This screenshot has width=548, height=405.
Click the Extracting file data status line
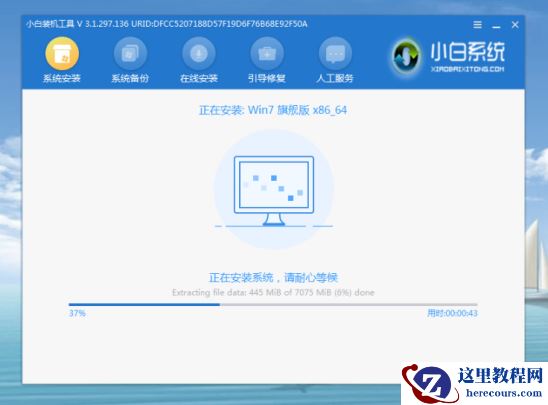[x=273, y=292]
